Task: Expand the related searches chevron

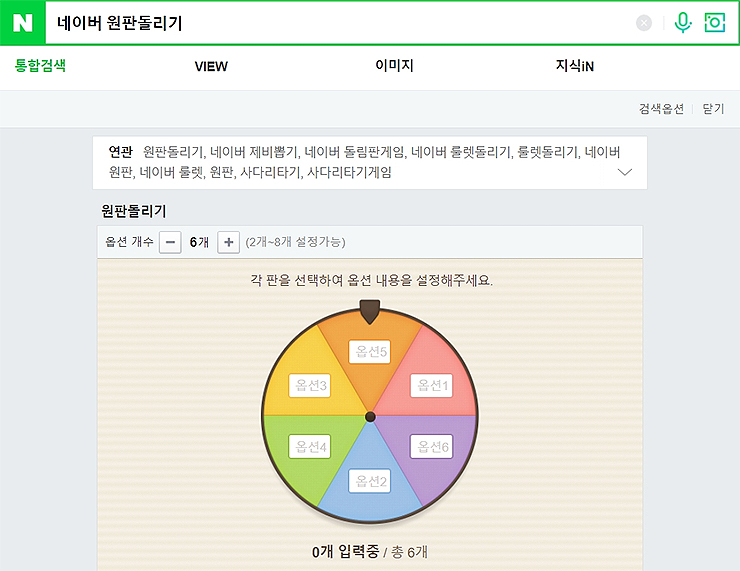Action: [x=625, y=172]
